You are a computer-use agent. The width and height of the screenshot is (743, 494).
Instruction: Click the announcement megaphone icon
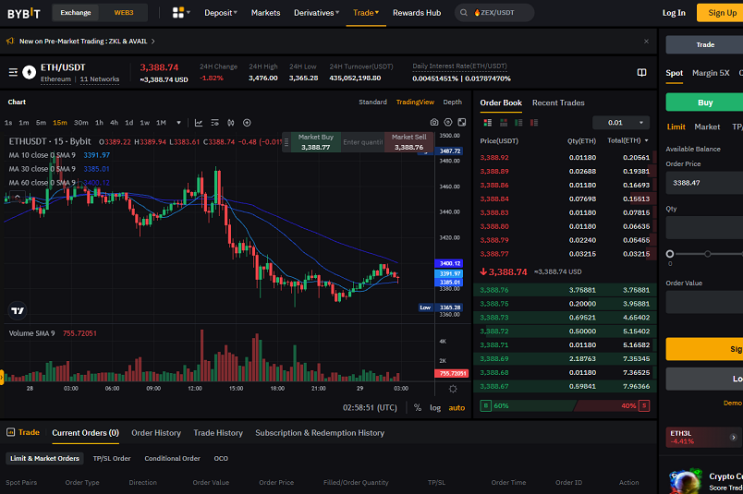(x=10, y=41)
